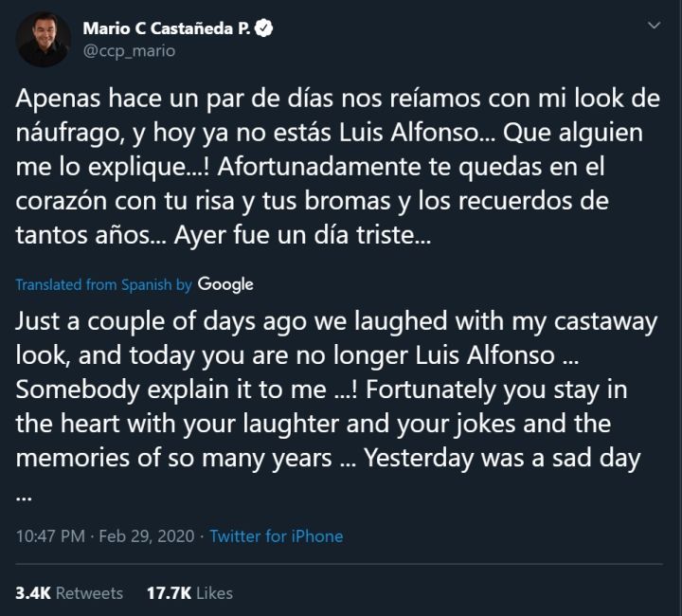Viewport: 682px width, 616px height.
Task: View the 17.7K Likes list
Action: point(189,593)
